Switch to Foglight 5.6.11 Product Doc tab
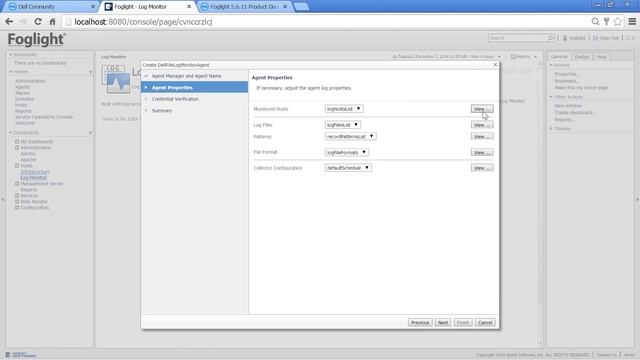 click(244, 7)
